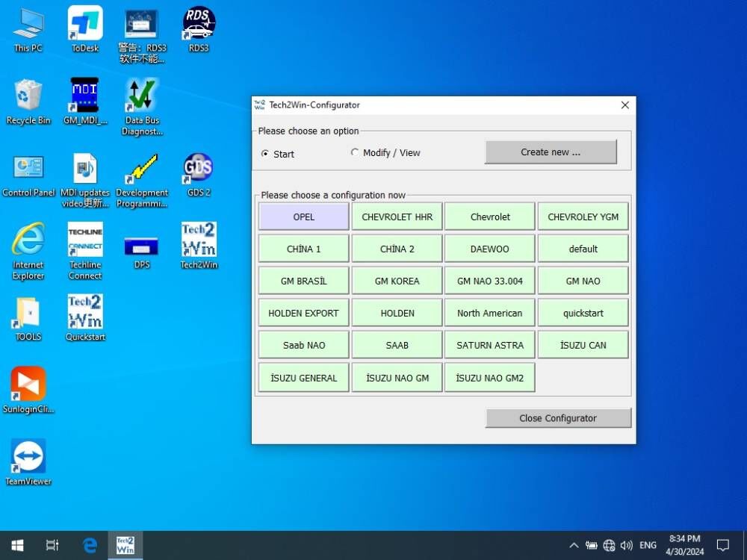Choose the İSUZU GENERAL configuration

304,378
